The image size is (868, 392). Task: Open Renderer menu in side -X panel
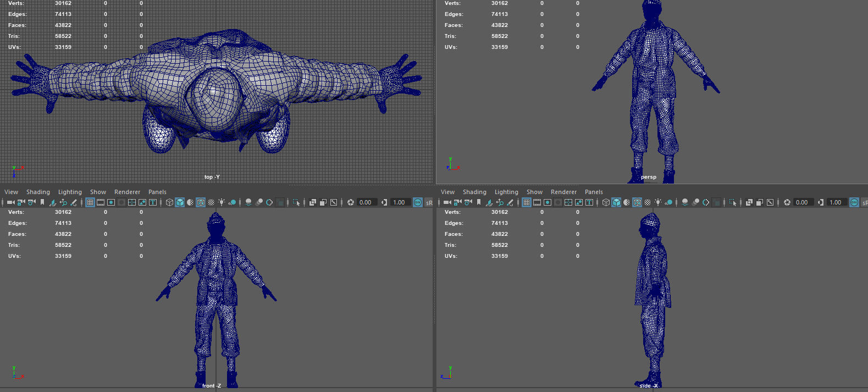click(x=563, y=192)
